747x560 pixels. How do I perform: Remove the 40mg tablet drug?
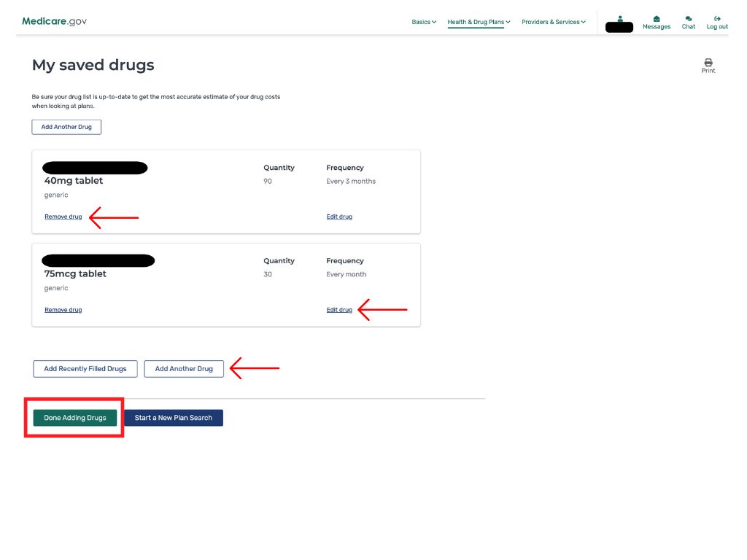tap(63, 217)
